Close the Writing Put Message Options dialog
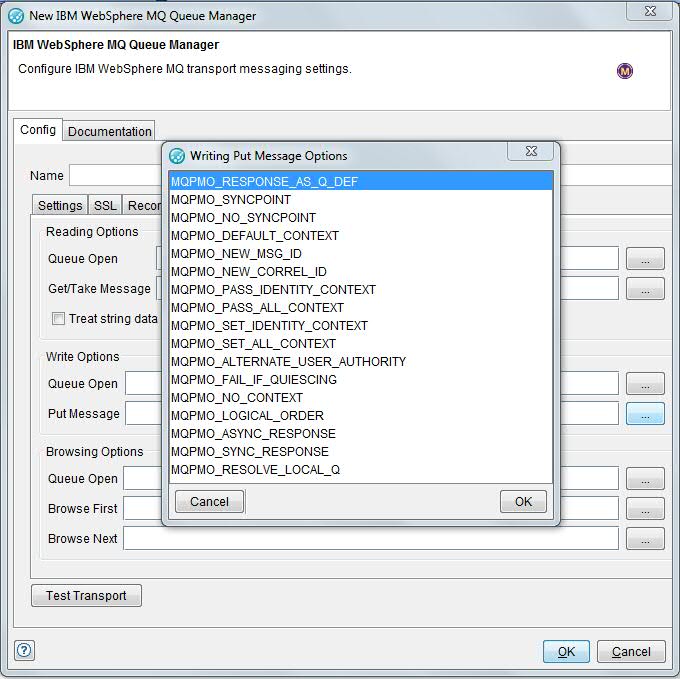This screenshot has width=680, height=679. (531, 151)
